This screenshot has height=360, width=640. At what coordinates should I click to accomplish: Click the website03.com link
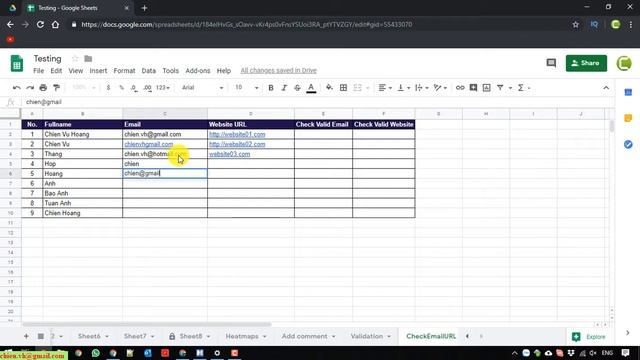229,154
